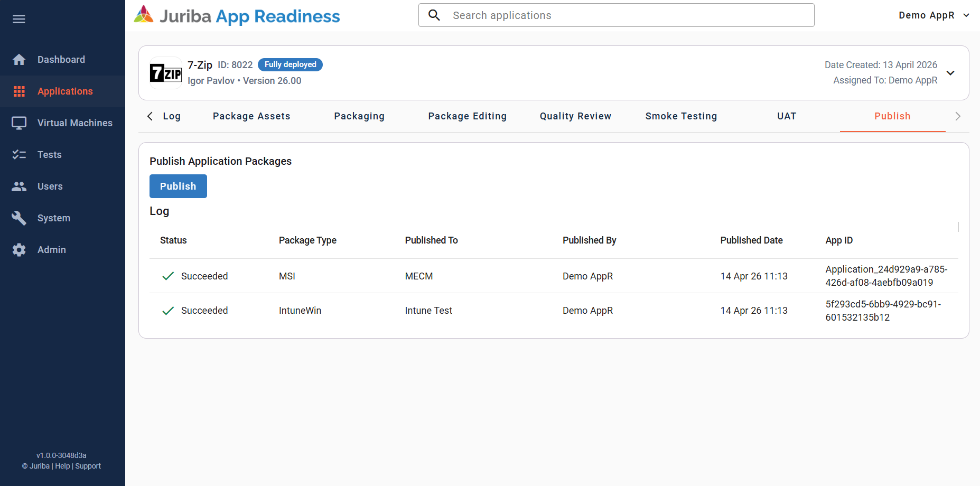Screen dimensions: 980x486
Task: Click the blue Publish button
Action: [178, 186]
